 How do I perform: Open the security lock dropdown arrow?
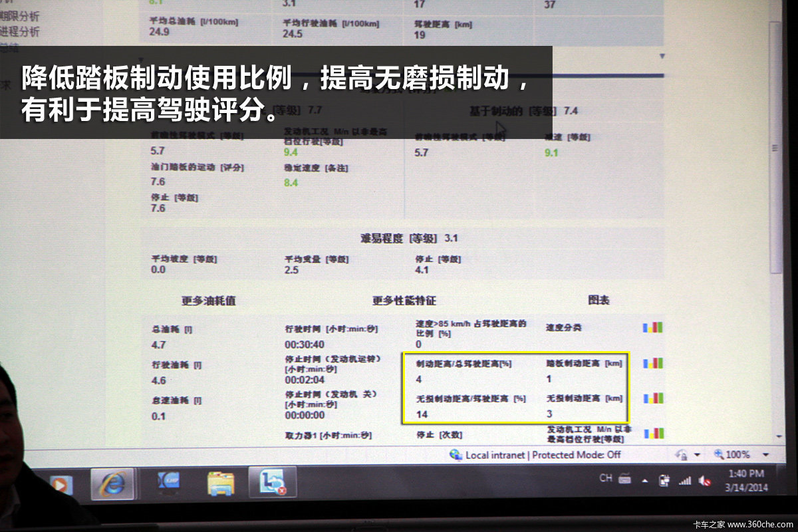click(697, 456)
